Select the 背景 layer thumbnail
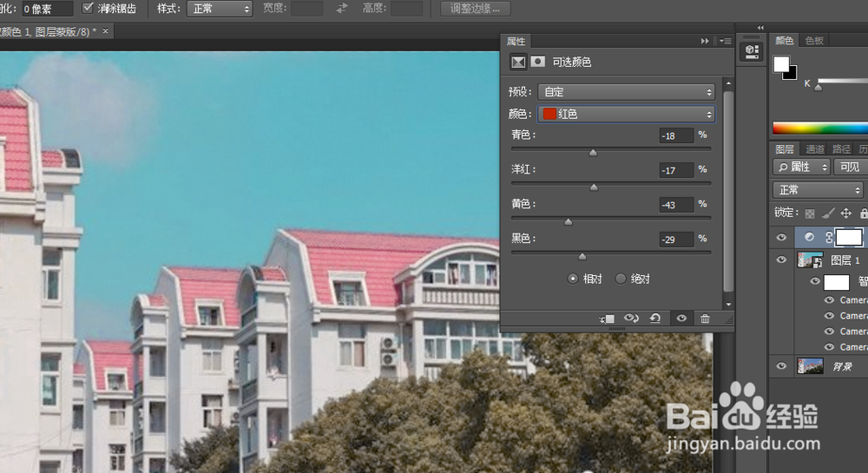This screenshot has height=473, width=868. [810, 365]
